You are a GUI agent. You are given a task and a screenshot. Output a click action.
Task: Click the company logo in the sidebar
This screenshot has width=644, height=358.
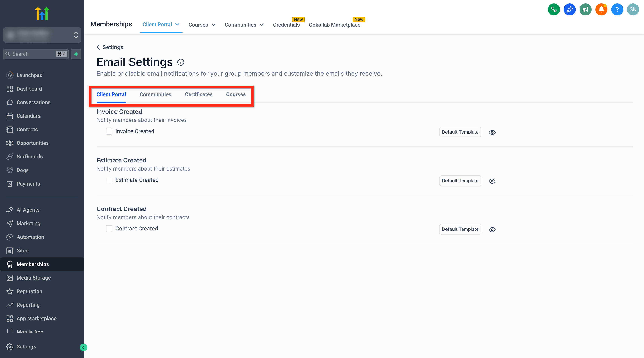pyautogui.click(x=42, y=14)
